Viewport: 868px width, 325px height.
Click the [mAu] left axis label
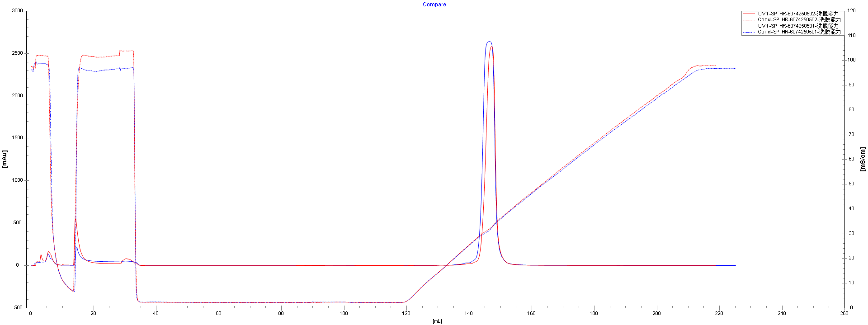[x=5, y=159]
